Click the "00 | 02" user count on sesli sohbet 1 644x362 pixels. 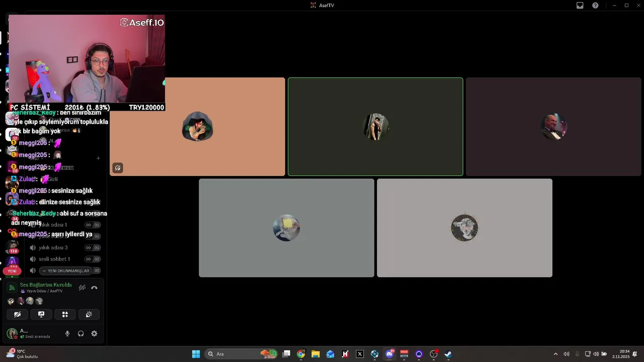click(93, 259)
